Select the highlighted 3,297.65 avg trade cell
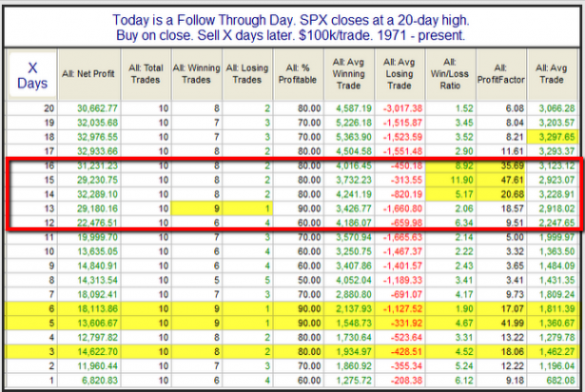This screenshot has height=392, width=585. click(556, 136)
